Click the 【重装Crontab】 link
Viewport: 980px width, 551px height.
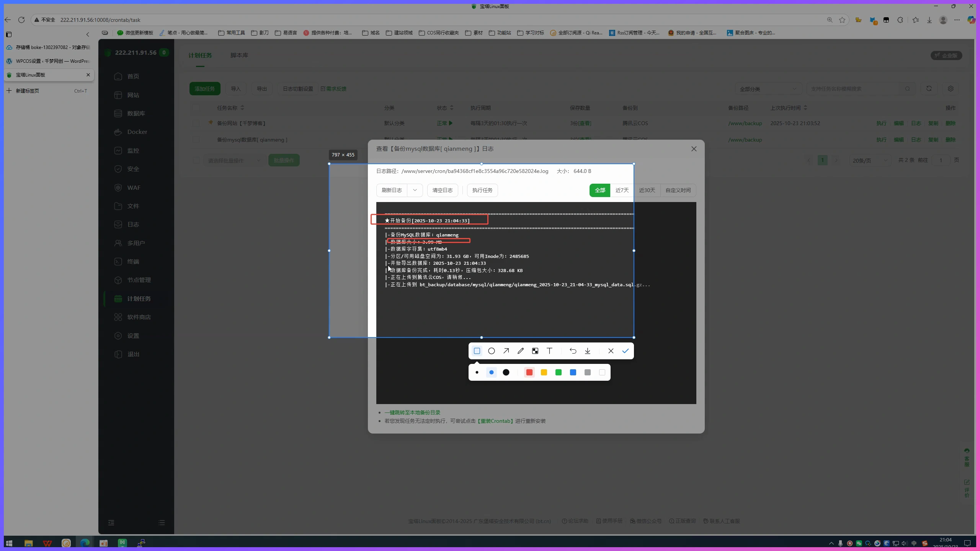(x=495, y=421)
